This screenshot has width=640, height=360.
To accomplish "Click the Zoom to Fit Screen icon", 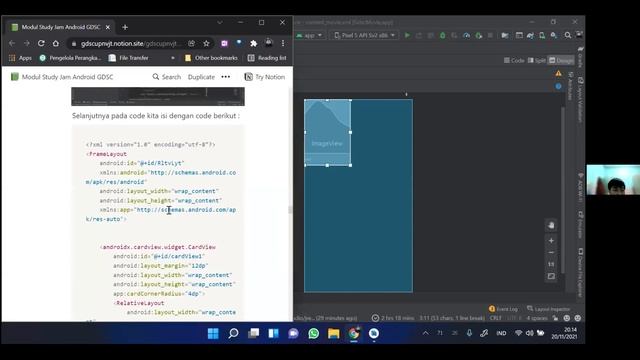I will (x=551, y=276).
